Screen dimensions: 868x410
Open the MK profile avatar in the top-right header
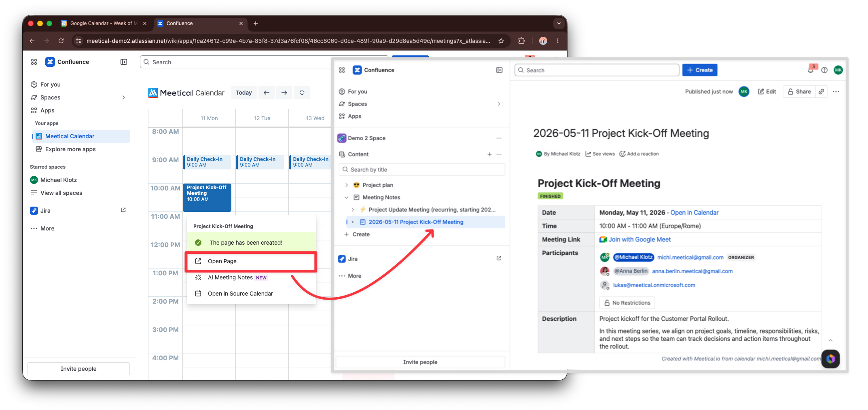click(x=838, y=70)
